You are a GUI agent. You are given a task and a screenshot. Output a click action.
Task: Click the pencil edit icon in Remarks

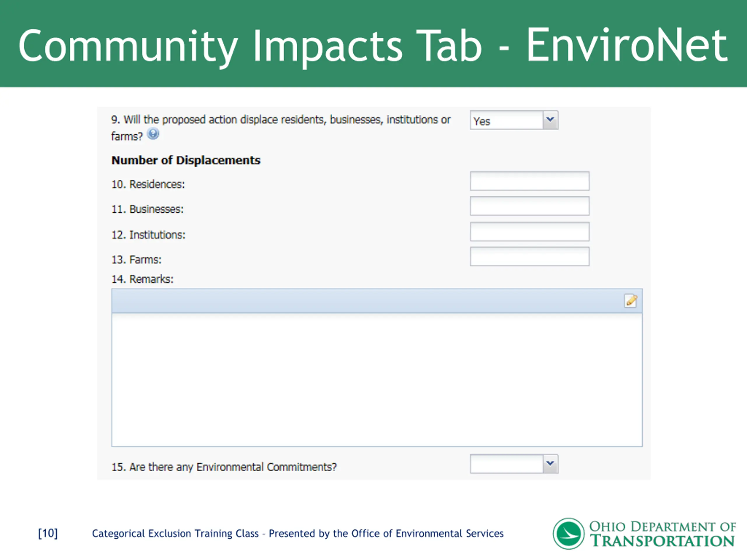point(630,300)
